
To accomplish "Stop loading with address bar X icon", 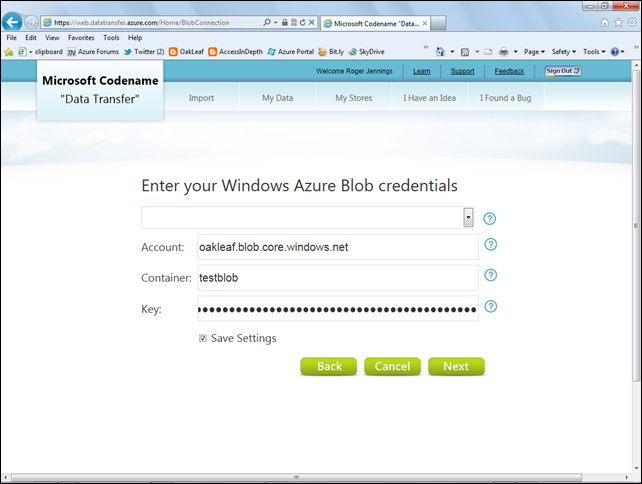I will (x=312, y=23).
